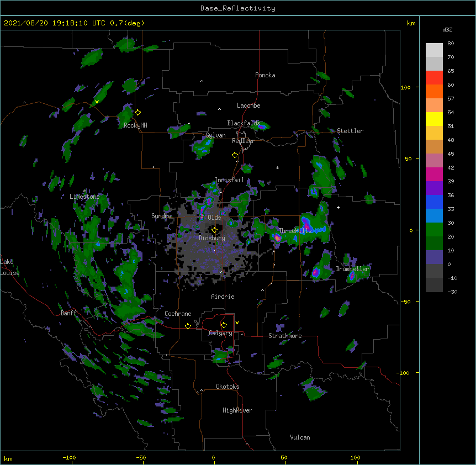Select the Calgary label
The height and width of the screenshot is (465, 476).
[x=220, y=333]
